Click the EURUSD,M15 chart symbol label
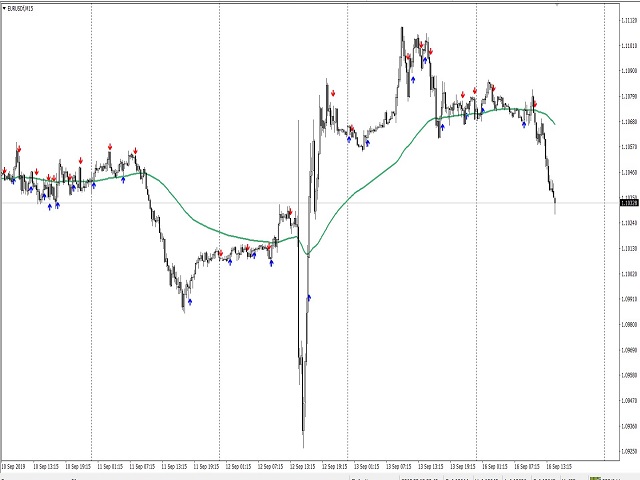 (20, 8)
